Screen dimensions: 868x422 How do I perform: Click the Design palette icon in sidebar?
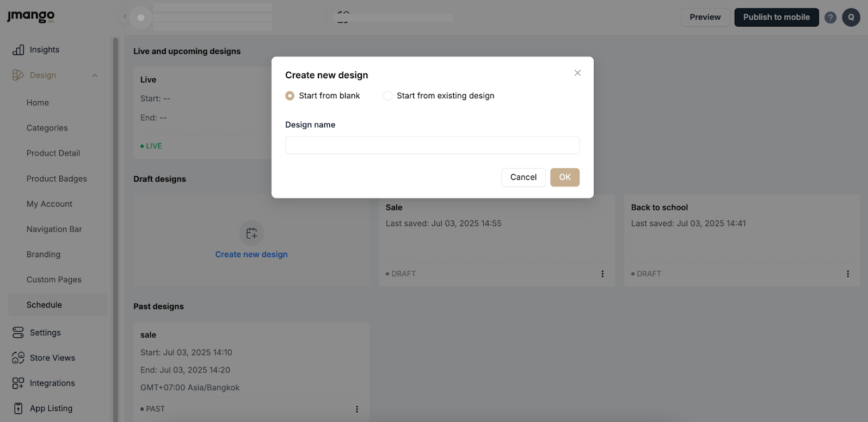tap(19, 75)
